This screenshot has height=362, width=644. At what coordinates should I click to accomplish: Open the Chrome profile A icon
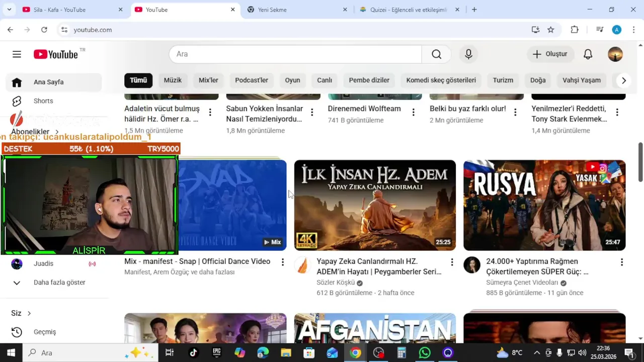pyautogui.click(x=617, y=30)
